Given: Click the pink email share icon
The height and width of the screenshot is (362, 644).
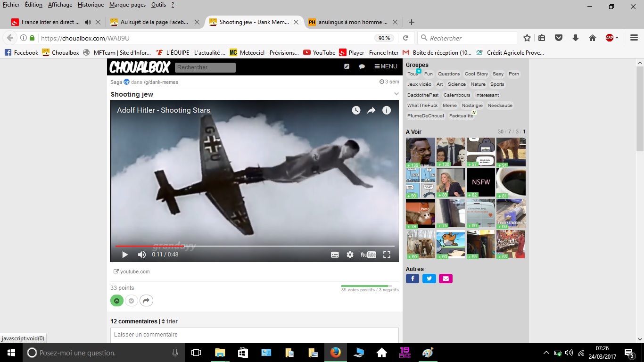Looking at the screenshot, I should [446, 279].
